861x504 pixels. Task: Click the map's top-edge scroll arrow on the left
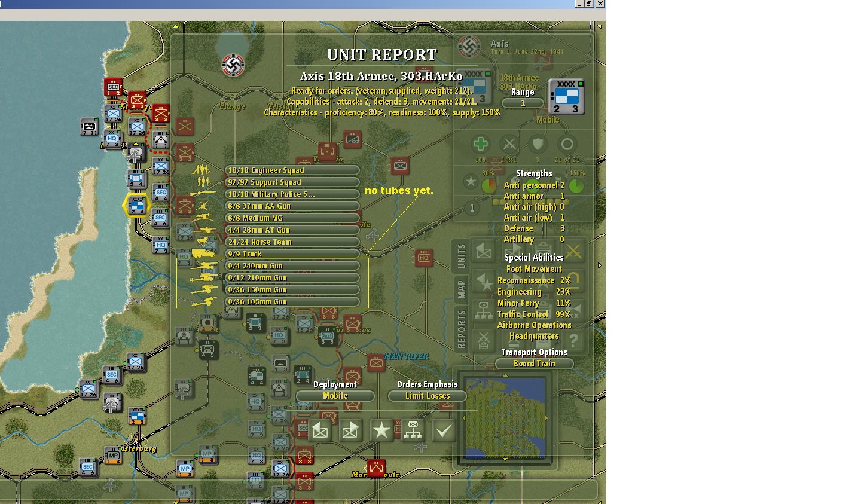[x=176, y=26]
